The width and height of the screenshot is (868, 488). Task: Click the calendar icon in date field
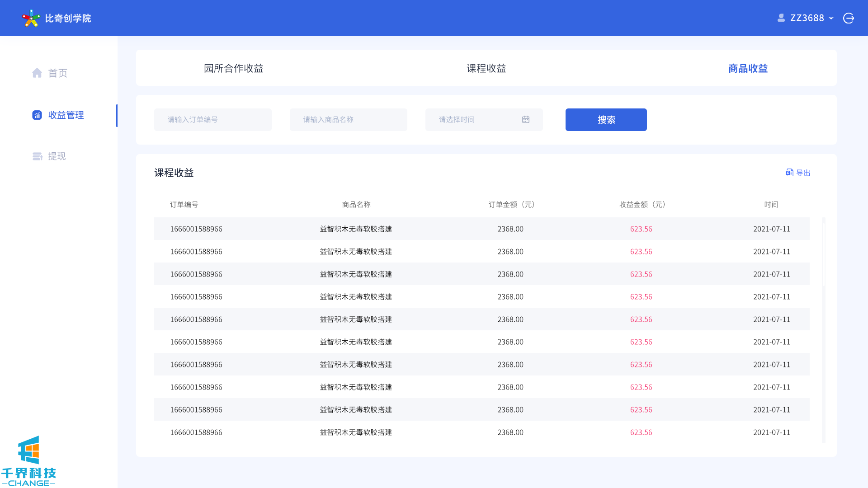(526, 120)
